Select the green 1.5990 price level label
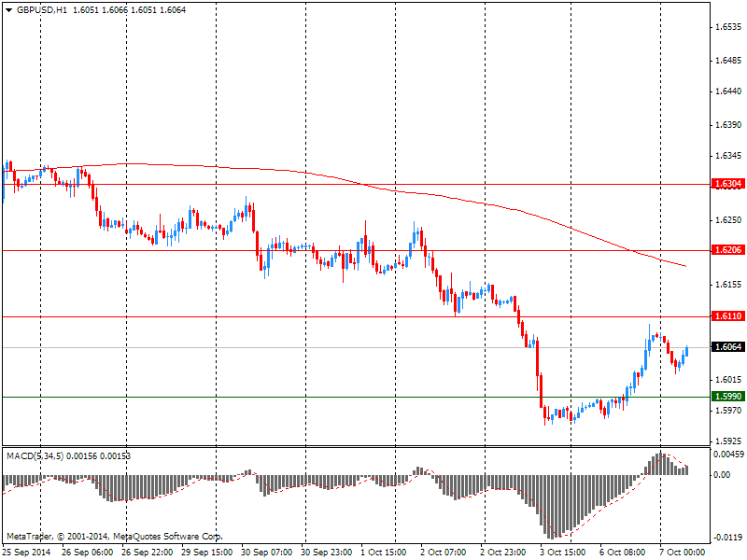Screen dimensions: 747x560 [728, 397]
